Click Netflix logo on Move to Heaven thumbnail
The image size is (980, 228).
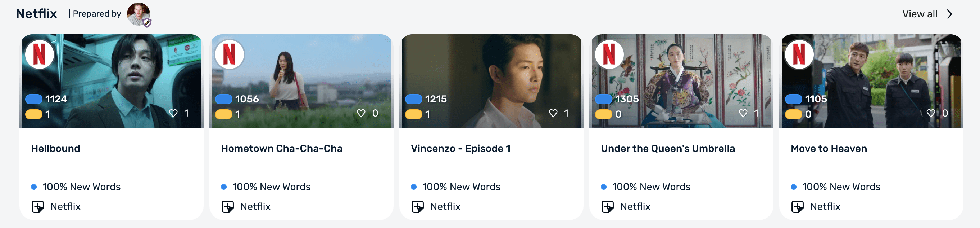pos(799,54)
